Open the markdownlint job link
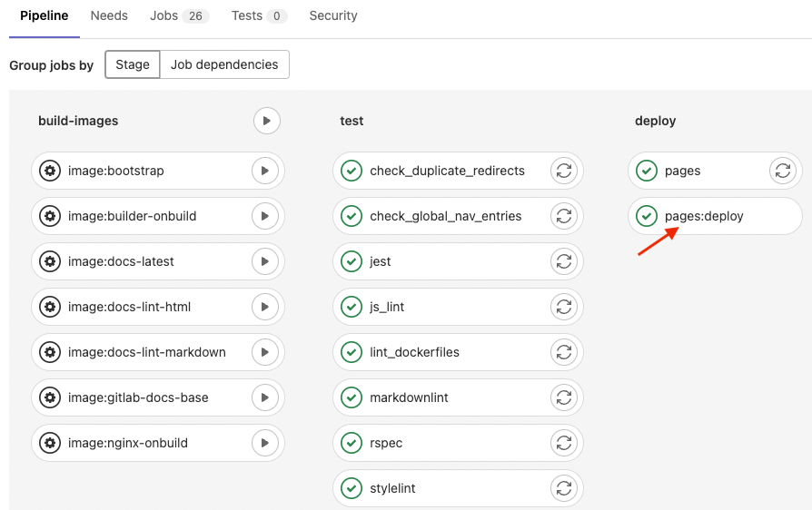 point(409,397)
